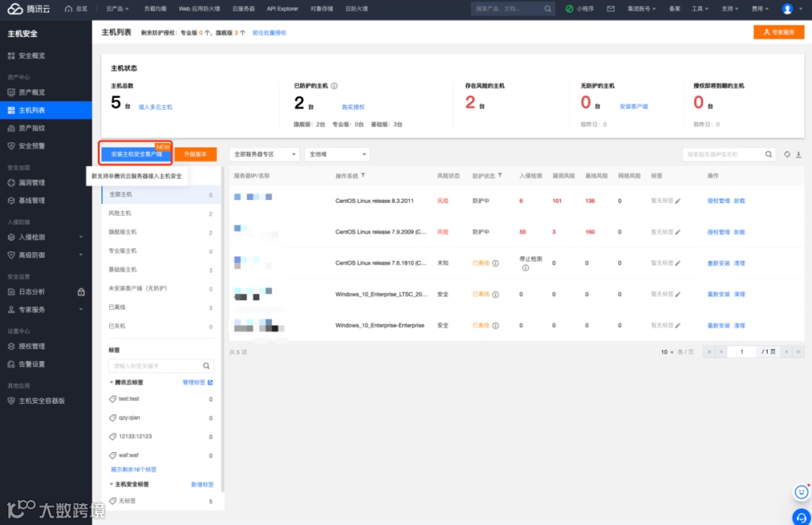This screenshot has height=525, width=812.
Task: Click the 升级版本 button
Action: [x=195, y=154]
